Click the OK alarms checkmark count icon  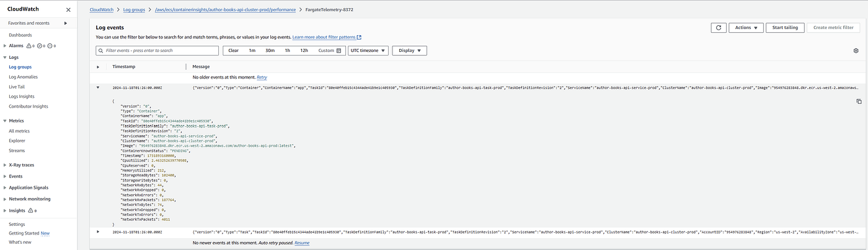tap(40, 46)
